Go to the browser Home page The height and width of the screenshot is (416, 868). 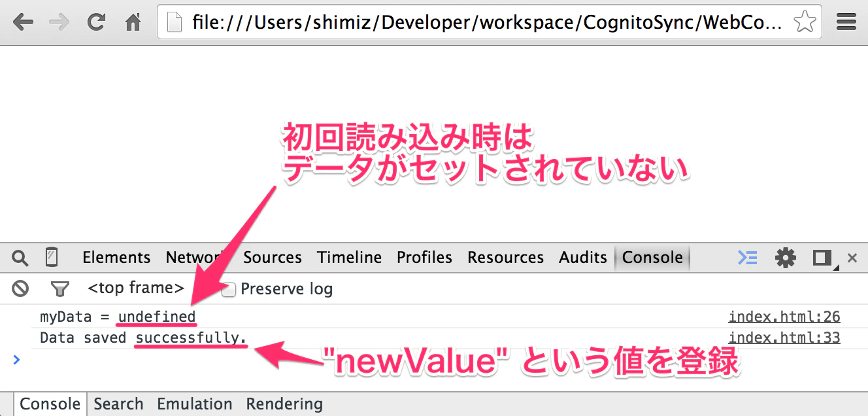[133, 24]
